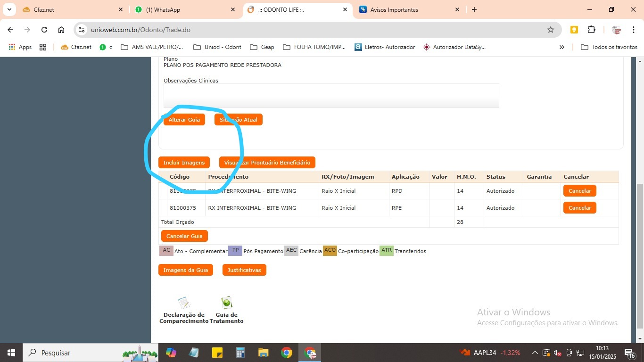
Task: Launch File Explorer from the taskbar
Action: coord(263,353)
